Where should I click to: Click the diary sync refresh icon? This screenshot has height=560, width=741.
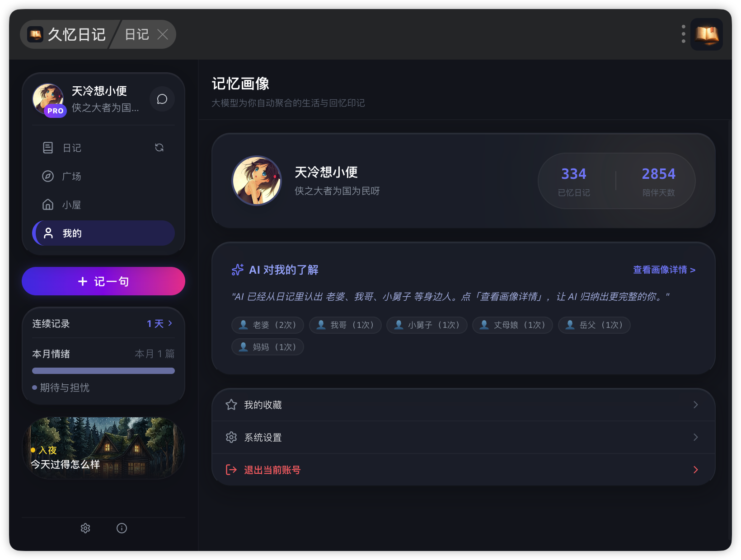(159, 148)
